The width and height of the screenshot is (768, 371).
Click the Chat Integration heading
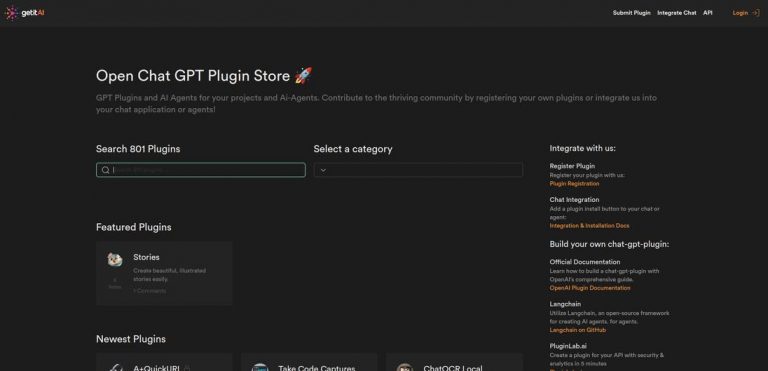pos(574,200)
